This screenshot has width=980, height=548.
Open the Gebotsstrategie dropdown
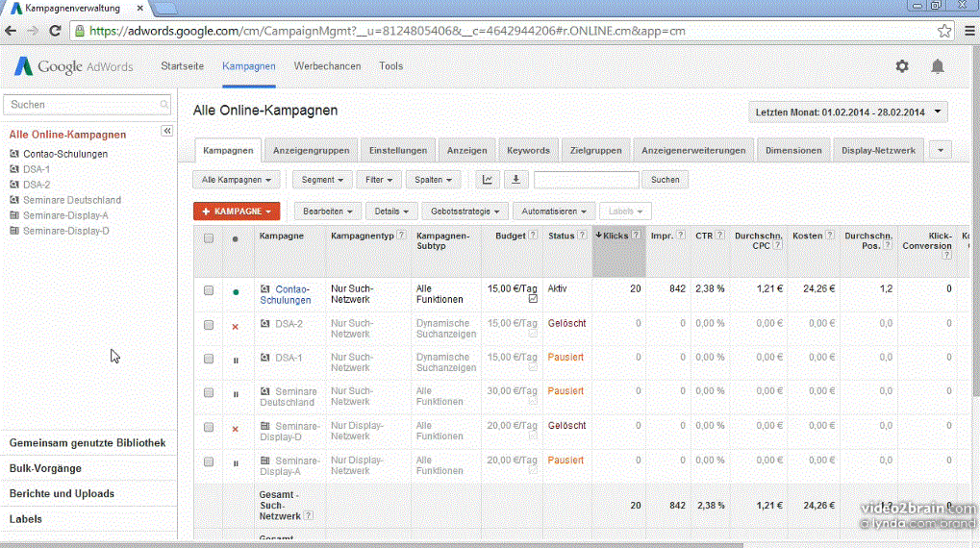pos(465,212)
